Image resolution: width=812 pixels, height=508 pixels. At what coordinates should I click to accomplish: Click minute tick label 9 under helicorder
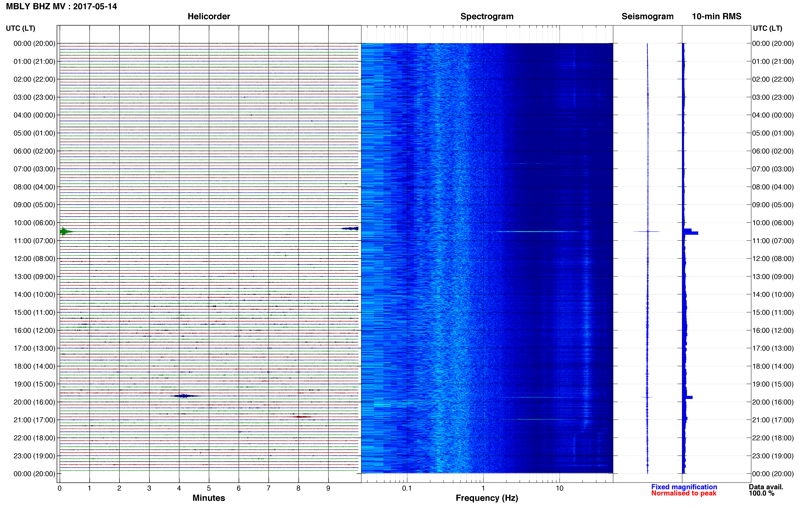(328, 488)
